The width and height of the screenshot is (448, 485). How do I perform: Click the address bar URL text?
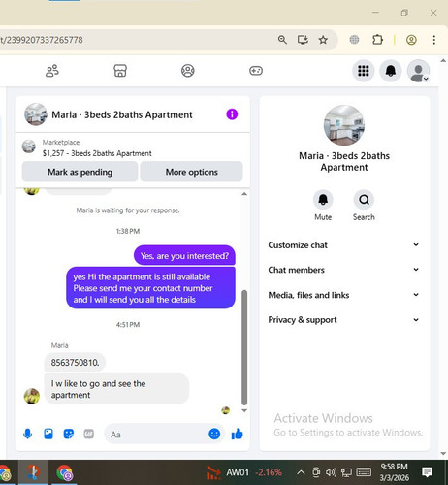click(42, 40)
